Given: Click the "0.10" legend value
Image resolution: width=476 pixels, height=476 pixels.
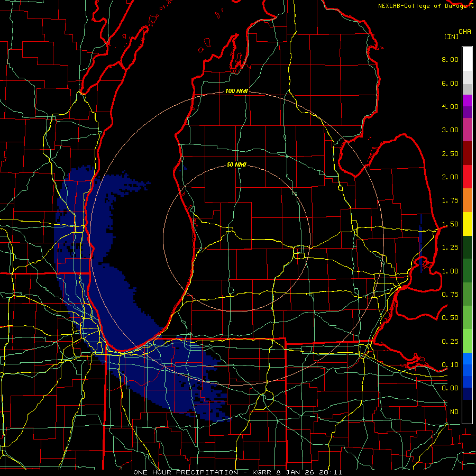Looking at the screenshot, I should [x=450, y=365].
